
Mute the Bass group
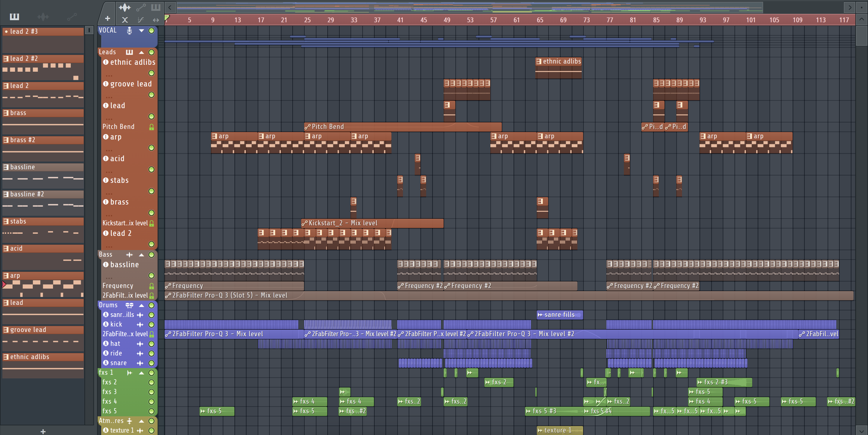(152, 255)
